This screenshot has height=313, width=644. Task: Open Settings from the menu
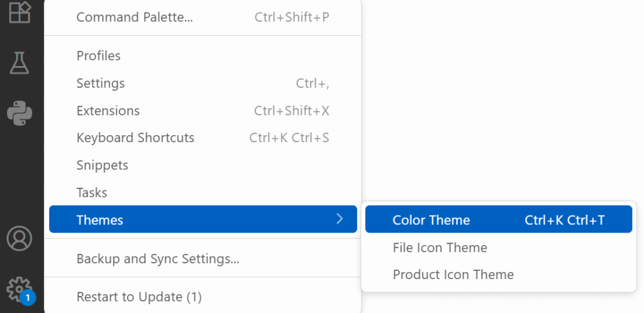(101, 84)
